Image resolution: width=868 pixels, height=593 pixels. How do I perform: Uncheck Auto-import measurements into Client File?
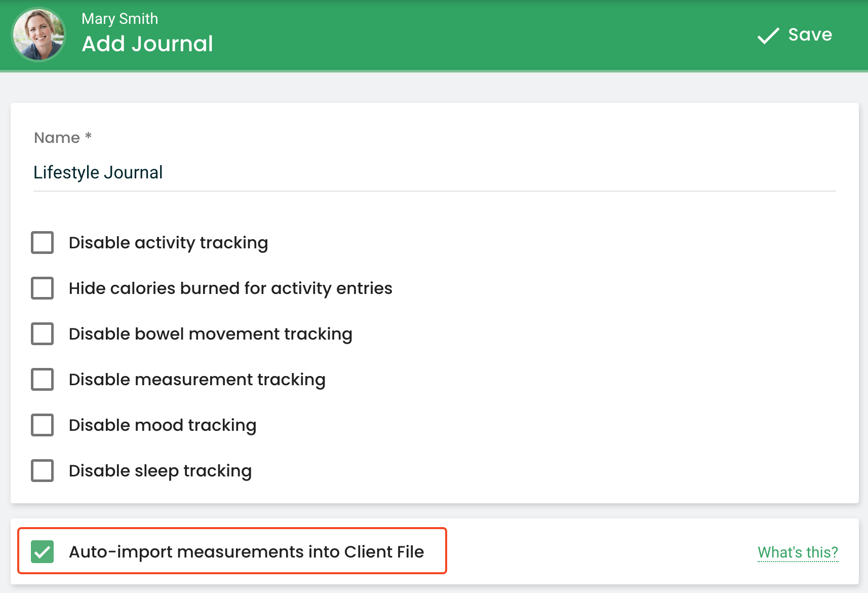tap(43, 552)
